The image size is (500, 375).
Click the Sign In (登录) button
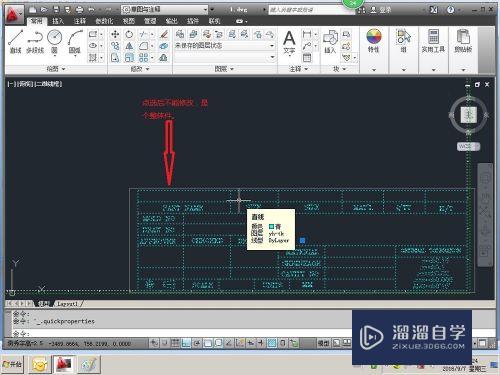381,10
